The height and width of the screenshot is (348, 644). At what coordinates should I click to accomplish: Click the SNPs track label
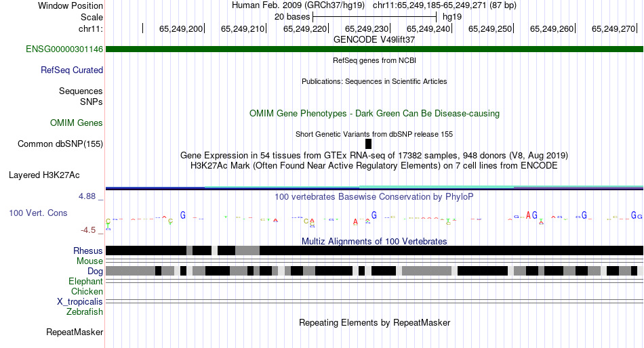(92, 102)
